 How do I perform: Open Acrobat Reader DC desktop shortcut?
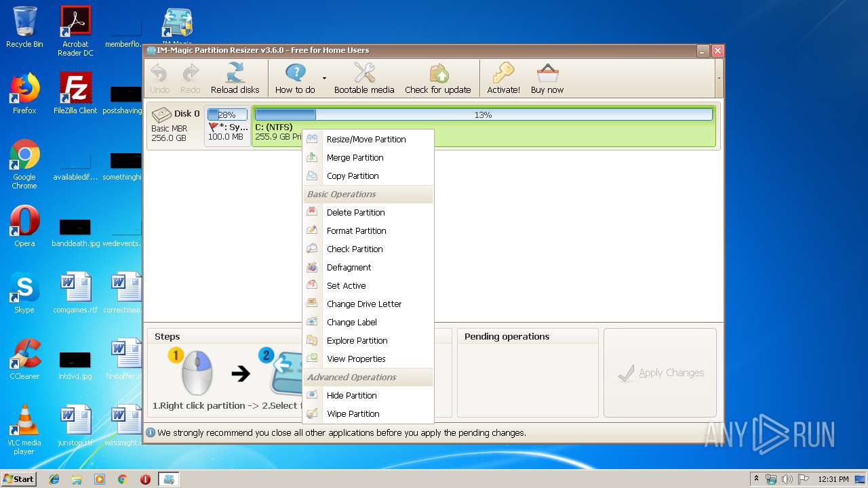point(75,31)
